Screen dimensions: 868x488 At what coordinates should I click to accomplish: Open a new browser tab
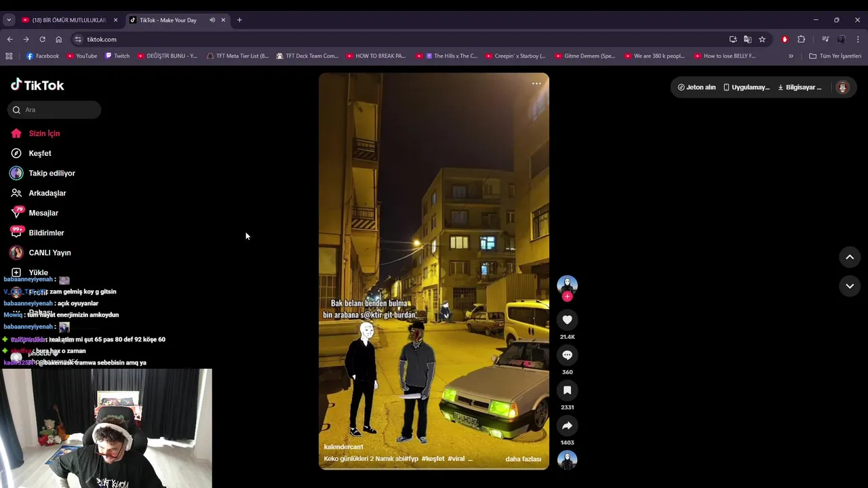click(x=239, y=20)
